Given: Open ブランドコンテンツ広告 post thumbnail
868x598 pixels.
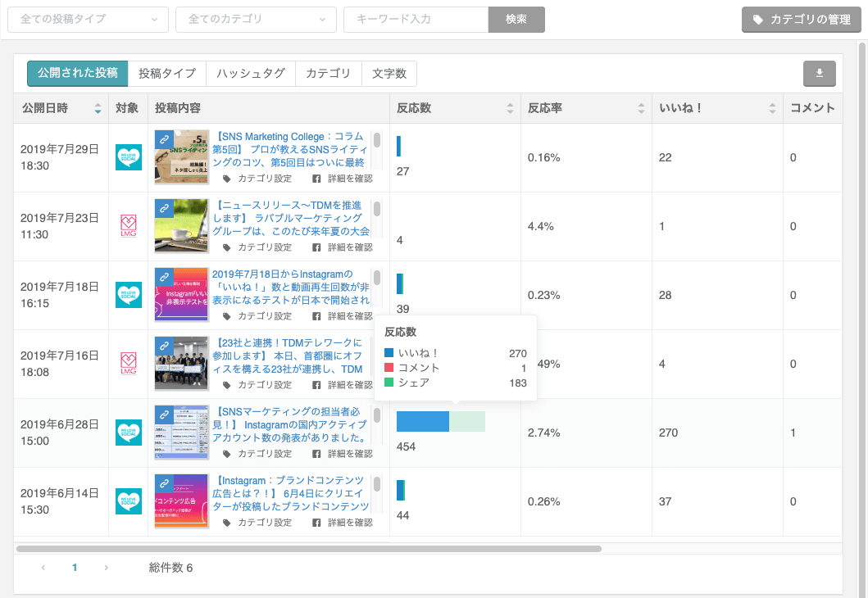Looking at the screenshot, I should (x=182, y=501).
